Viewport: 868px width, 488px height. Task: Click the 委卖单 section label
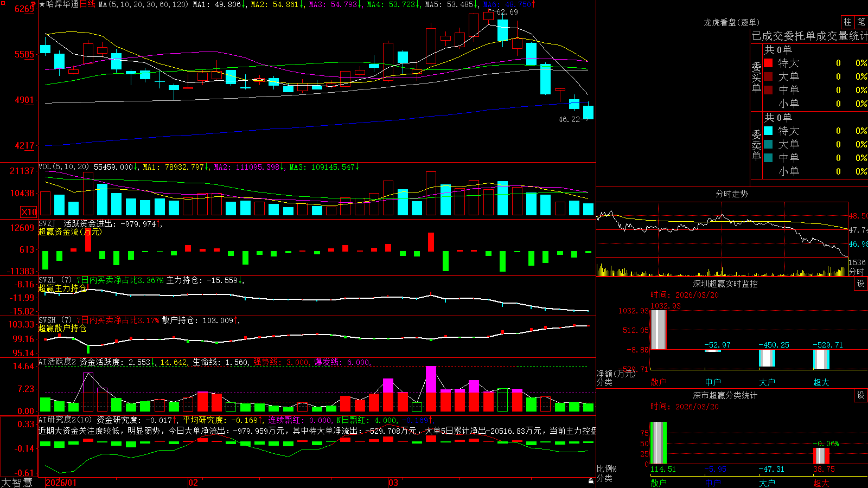click(x=756, y=145)
